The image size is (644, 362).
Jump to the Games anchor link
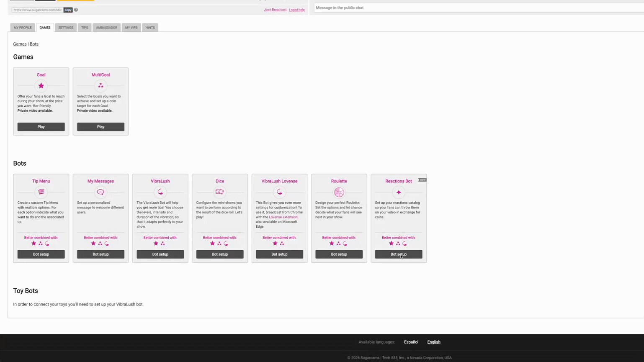[20, 44]
